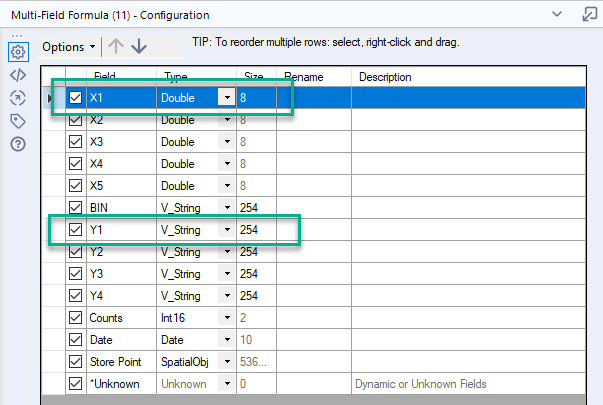Viewport: 603px width, 405px height.
Task: Click the Field column header
Action: point(105,77)
